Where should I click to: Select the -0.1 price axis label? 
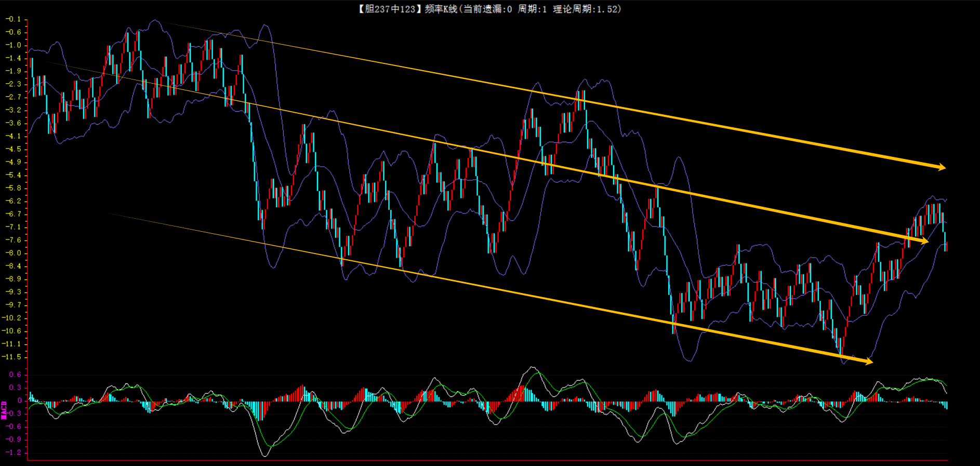(x=13, y=19)
